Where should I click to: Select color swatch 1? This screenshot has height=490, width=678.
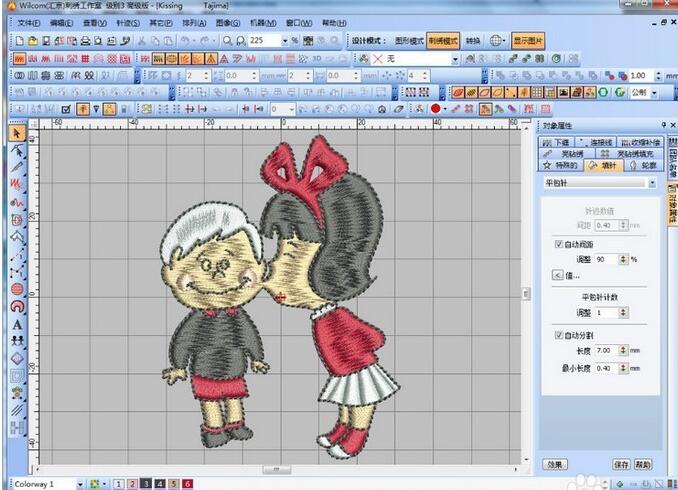click(x=118, y=484)
